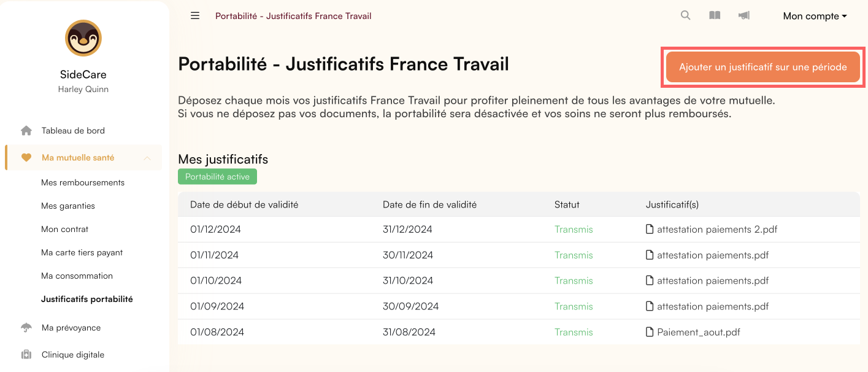Open Mes remboursements

(x=83, y=183)
